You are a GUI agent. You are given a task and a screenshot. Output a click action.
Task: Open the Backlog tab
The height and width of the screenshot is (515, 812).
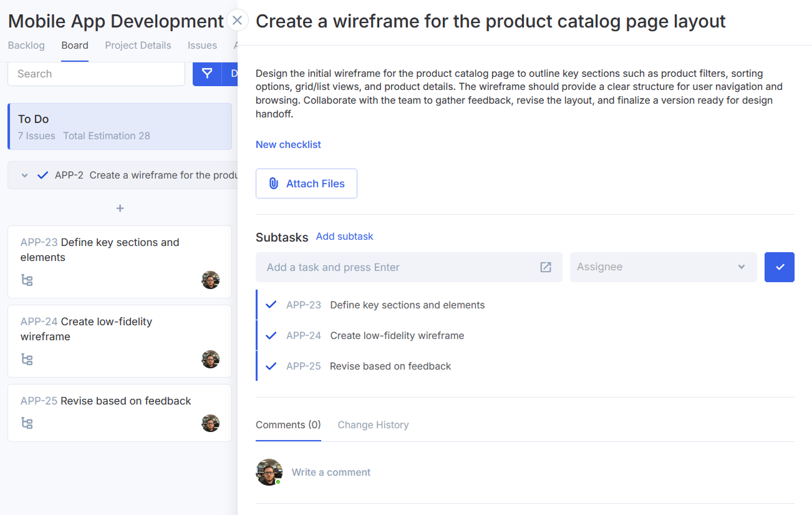(x=26, y=45)
